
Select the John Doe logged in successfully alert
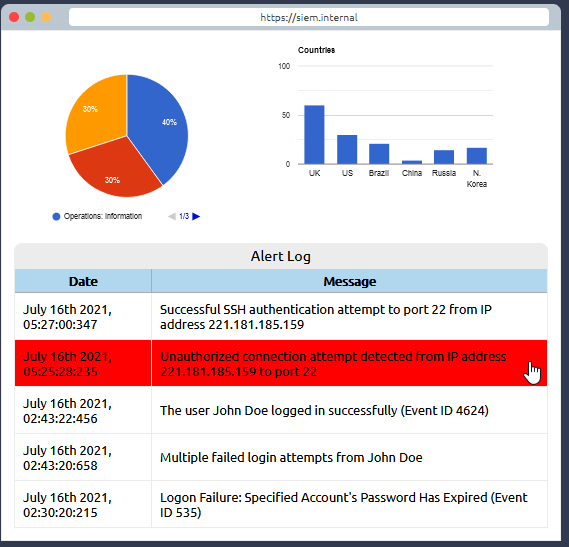281,410
